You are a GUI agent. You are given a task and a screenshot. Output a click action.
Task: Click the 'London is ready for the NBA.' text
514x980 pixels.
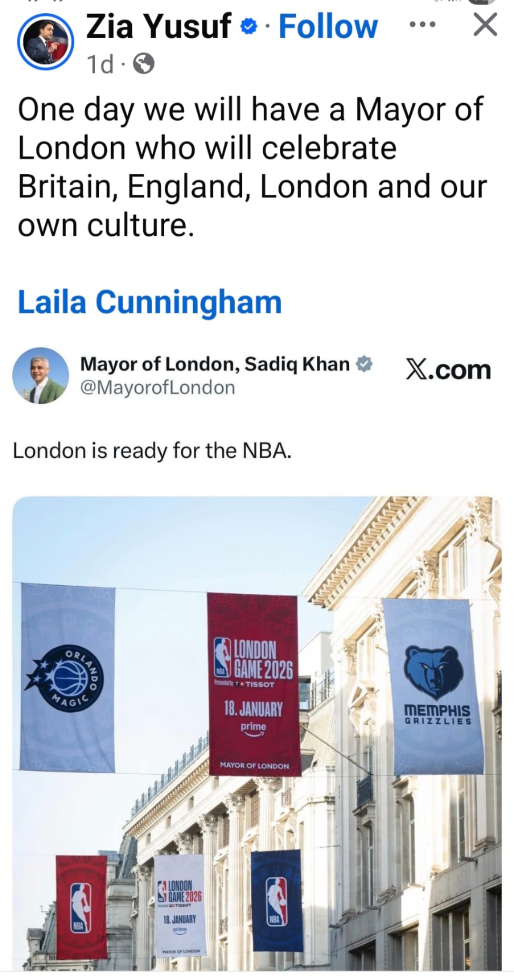pos(152,451)
